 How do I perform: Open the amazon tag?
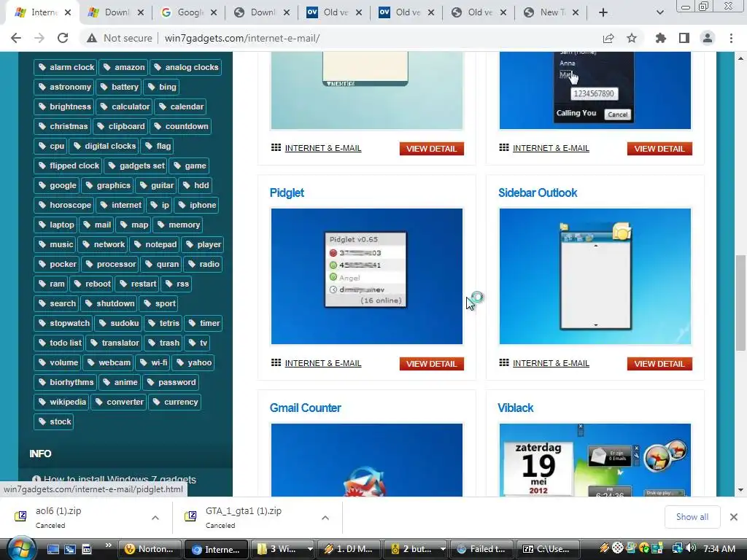[x=123, y=67]
